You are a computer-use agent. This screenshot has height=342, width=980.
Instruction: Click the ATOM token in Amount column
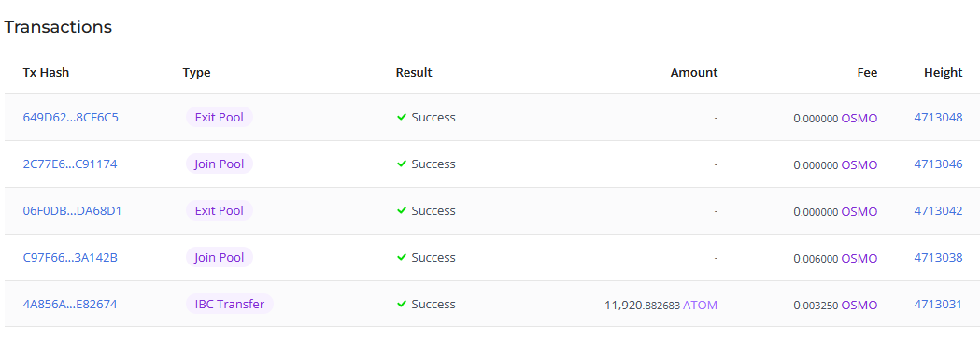(x=700, y=306)
